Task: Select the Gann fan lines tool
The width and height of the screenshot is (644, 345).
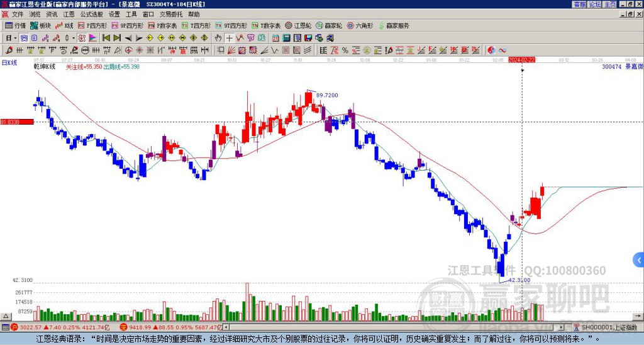Action: [x=231, y=50]
